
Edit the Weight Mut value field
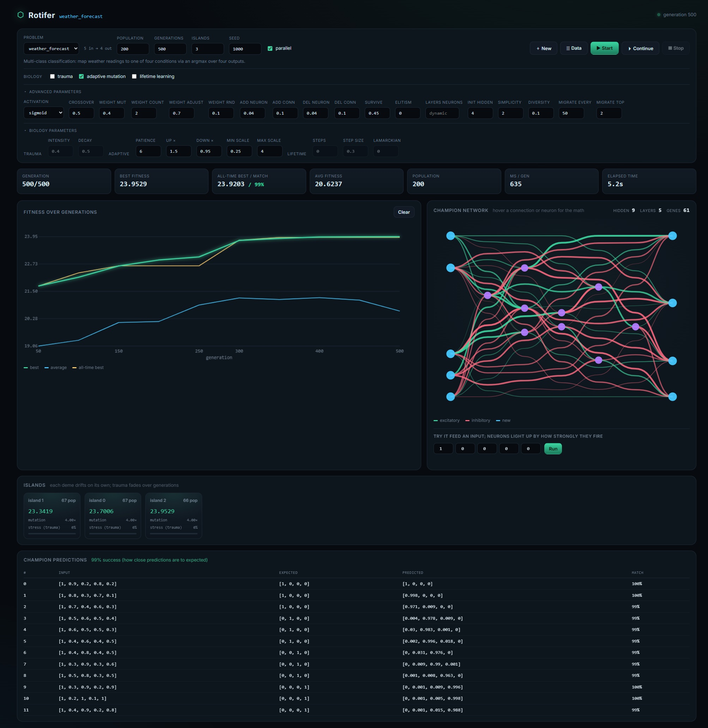[x=111, y=113]
